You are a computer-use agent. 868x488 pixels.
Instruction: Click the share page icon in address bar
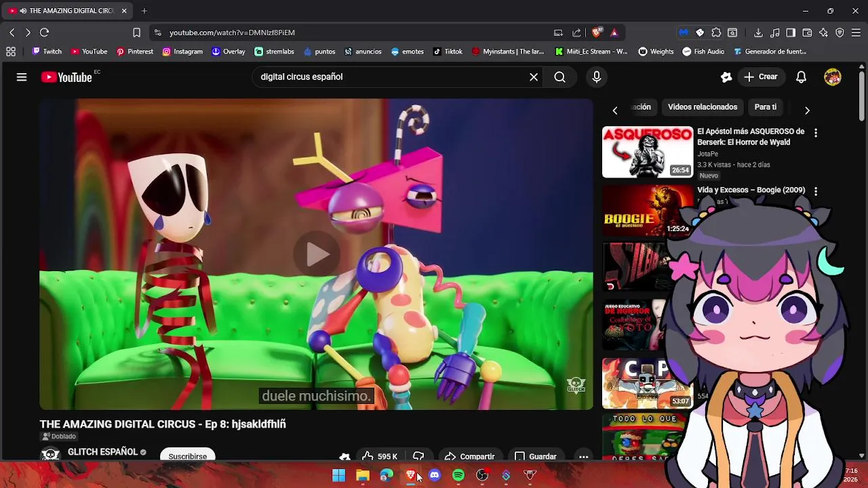576,33
